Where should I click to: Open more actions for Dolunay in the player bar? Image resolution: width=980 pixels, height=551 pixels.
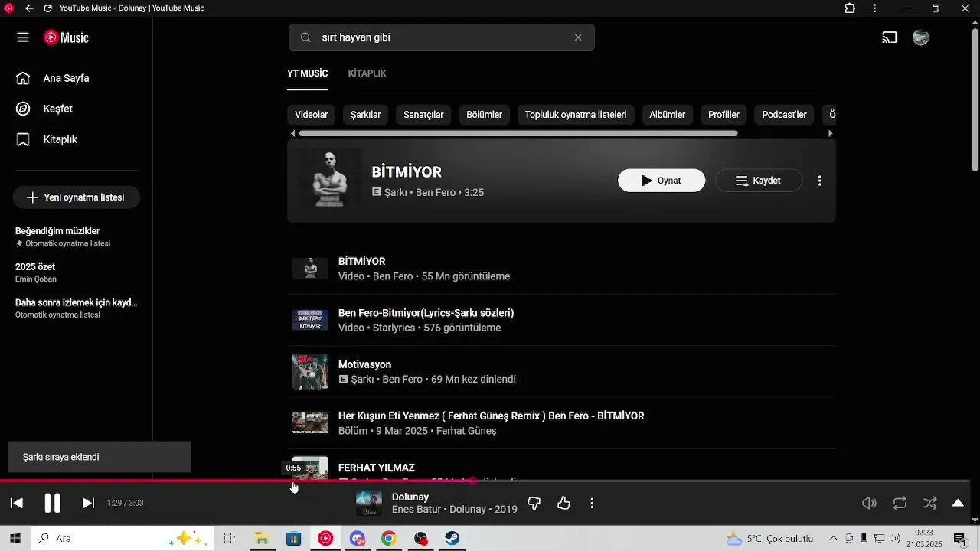(592, 503)
